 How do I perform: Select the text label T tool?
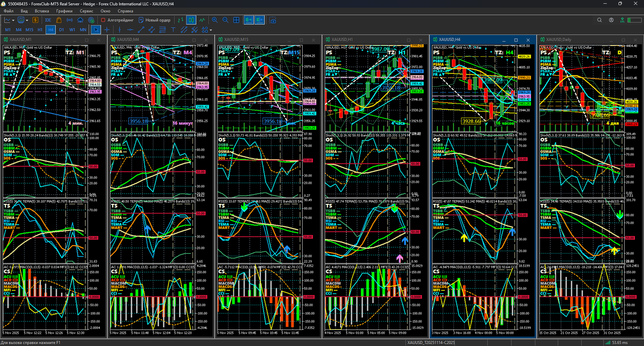(x=173, y=30)
